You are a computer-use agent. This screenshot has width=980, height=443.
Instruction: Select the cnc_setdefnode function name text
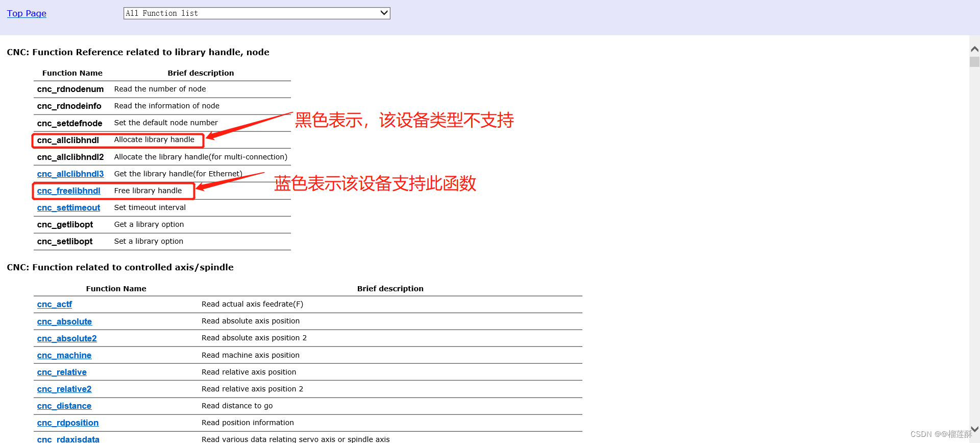coord(70,123)
